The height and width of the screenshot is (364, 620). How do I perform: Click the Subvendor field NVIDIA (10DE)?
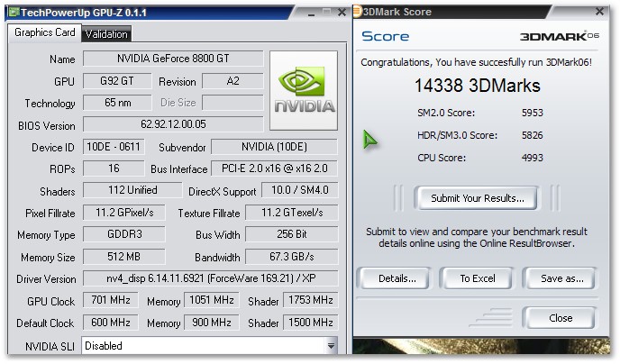coord(275,147)
